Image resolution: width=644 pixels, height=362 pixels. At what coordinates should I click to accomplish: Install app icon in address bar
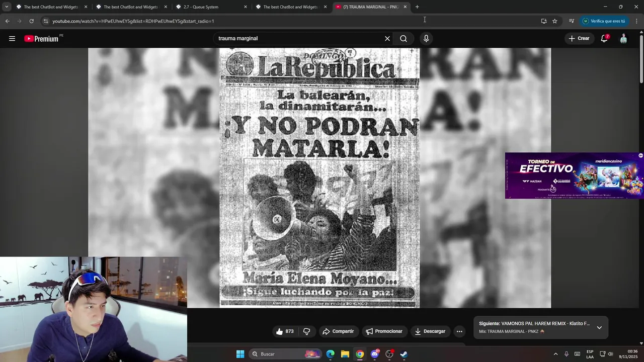click(x=544, y=21)
